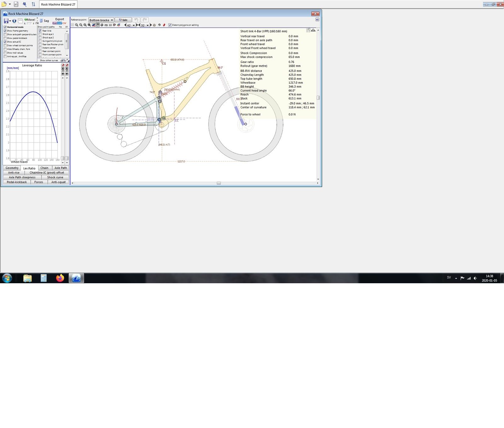Uncheck the Rear Axle point path
The width and height of the screenshot is (504, 428).
pos(40,31)
